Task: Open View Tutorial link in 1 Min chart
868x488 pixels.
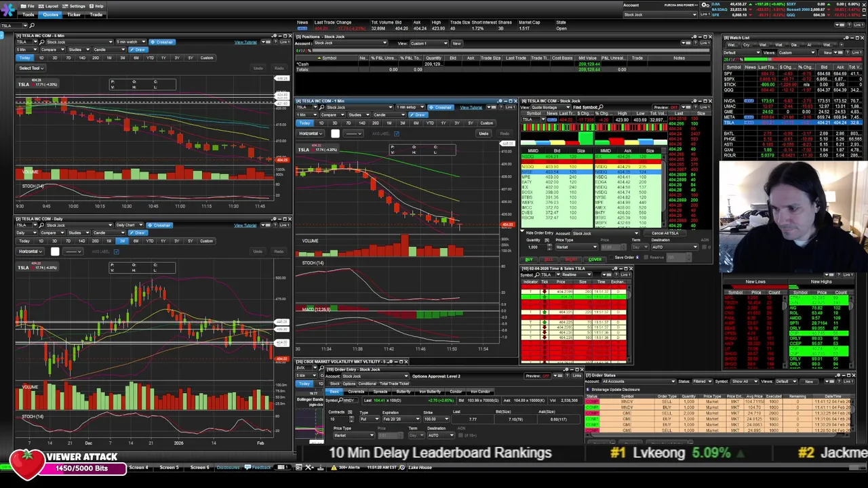Action: pyautogui.click(x=471, y=107)
